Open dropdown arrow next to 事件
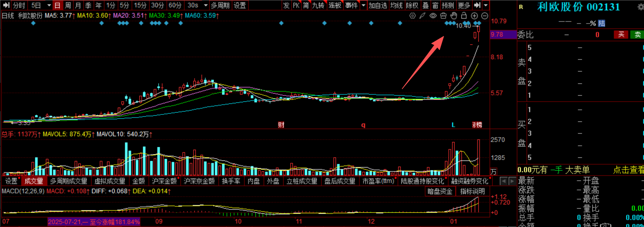This screenshot has width=644, height=227. (x=363, y=5)
